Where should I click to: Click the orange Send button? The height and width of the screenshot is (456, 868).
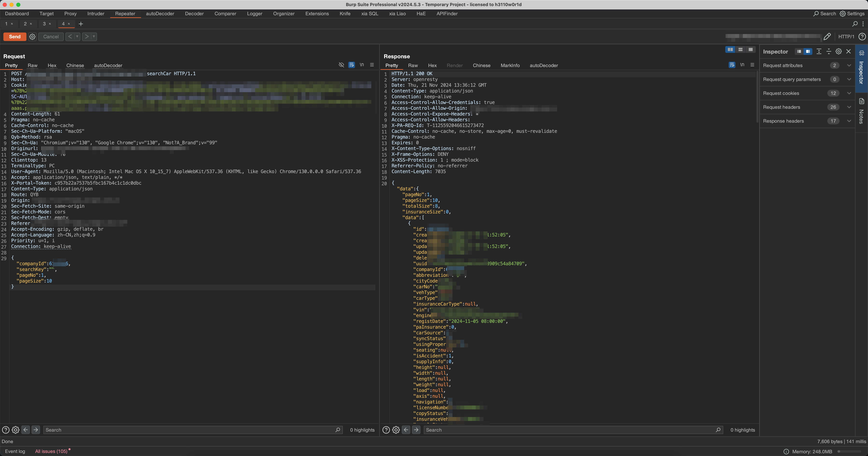[x=15, y=37]
